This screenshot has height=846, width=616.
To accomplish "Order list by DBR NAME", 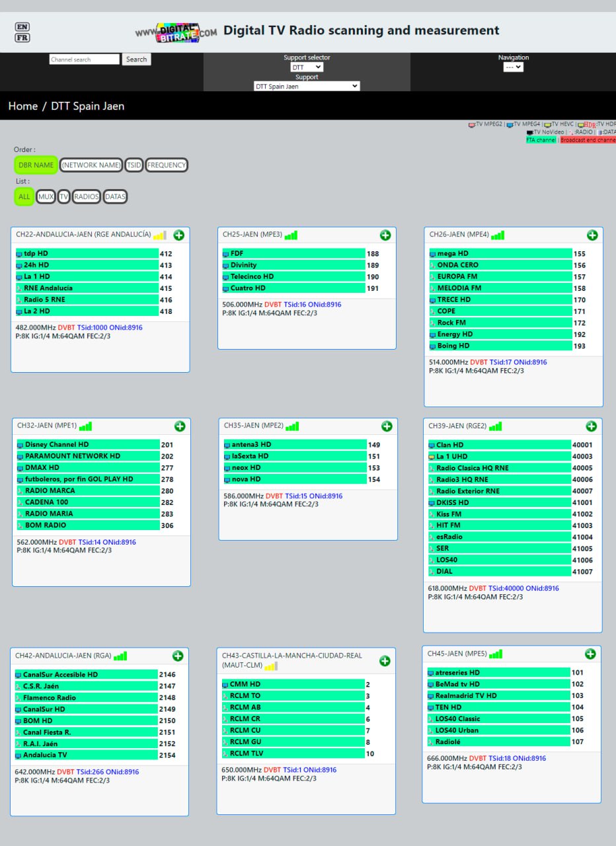I will 36,165.
